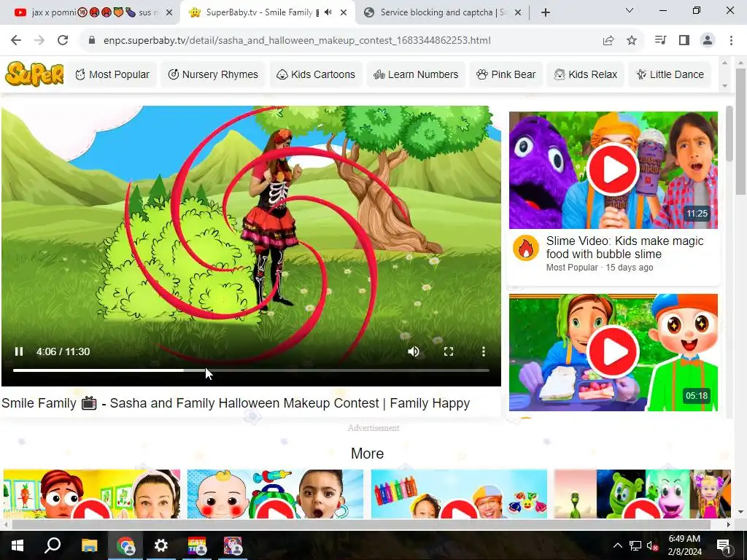The image size is (747, 560).
Task: Collapse category list up arrow
Action: (724, 63)
